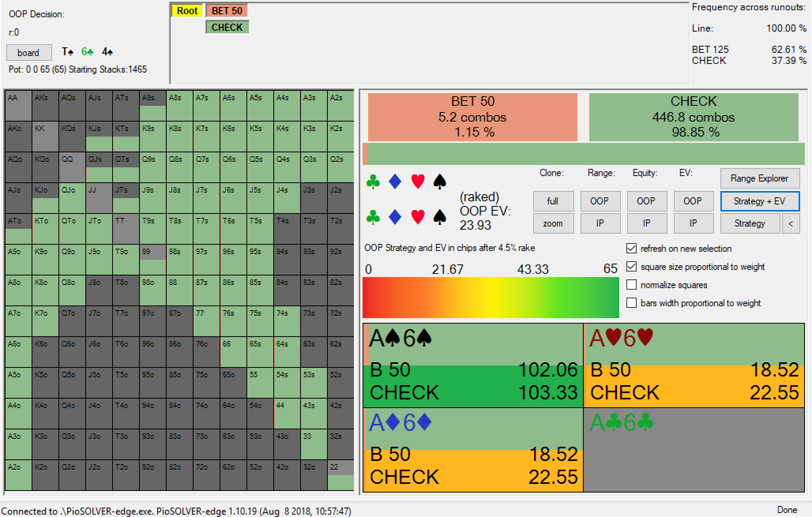Open the board selection button

(x=29, y=52)
